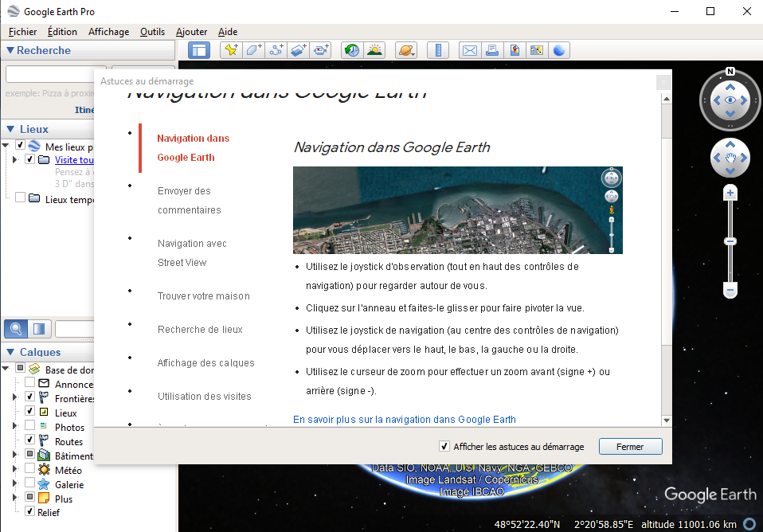Toggle the Visite touristique checkbox

point(29,159)
